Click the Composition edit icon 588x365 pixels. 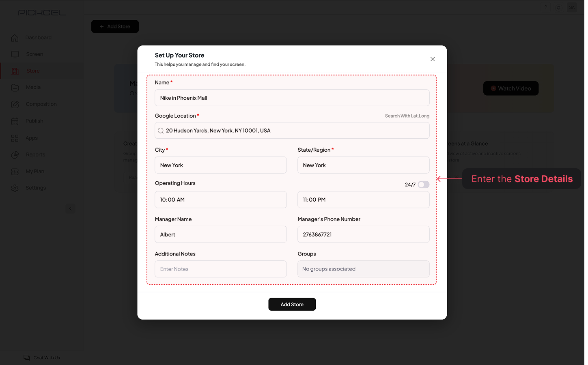(x=15, y=104)
